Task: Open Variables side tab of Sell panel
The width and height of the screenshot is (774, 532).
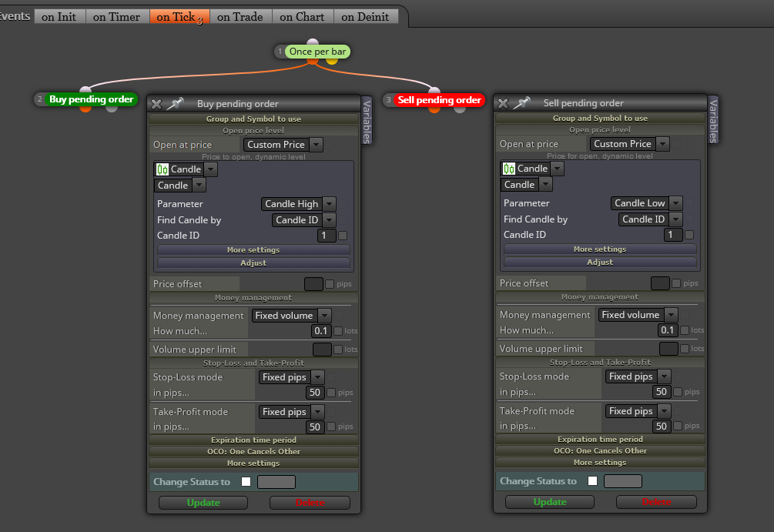Action: point(713,120)
